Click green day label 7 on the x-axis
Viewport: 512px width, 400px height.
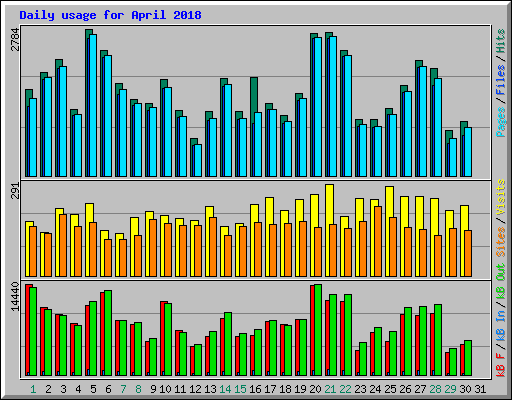pos(123,389)
